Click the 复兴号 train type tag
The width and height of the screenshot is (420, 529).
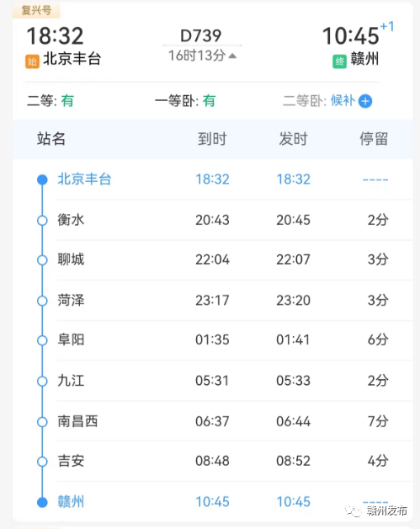tap(36, 10)
